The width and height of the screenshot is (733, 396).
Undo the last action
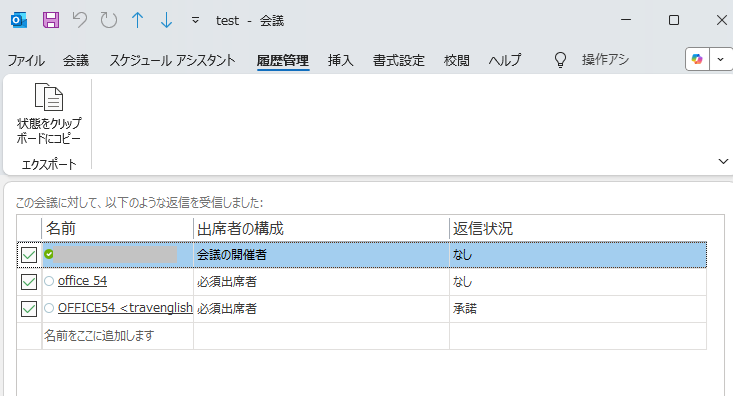(x=79, y=20)
